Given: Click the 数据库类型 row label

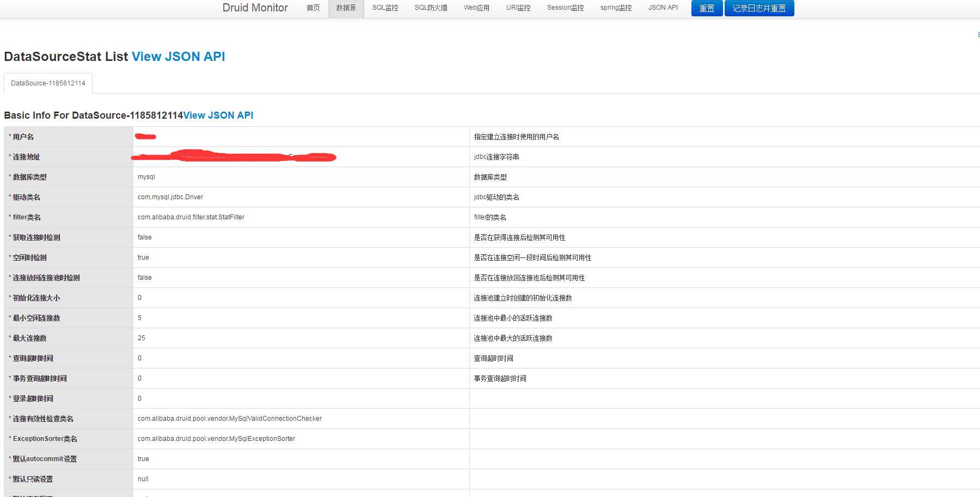Looking at the screenshot, I should coord(29,177).
